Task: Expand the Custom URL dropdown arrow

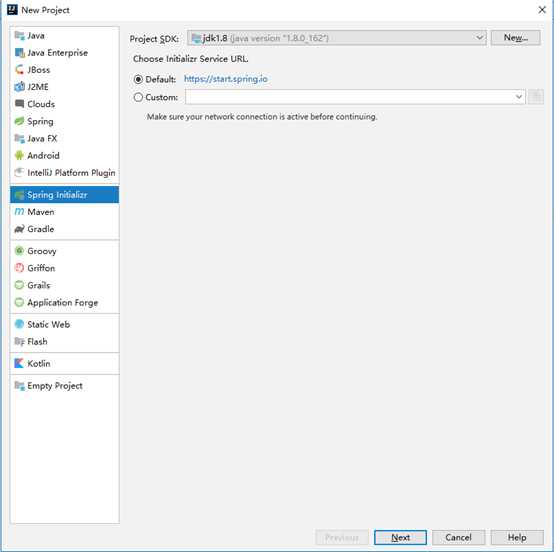Action: [x=519, y=97]
